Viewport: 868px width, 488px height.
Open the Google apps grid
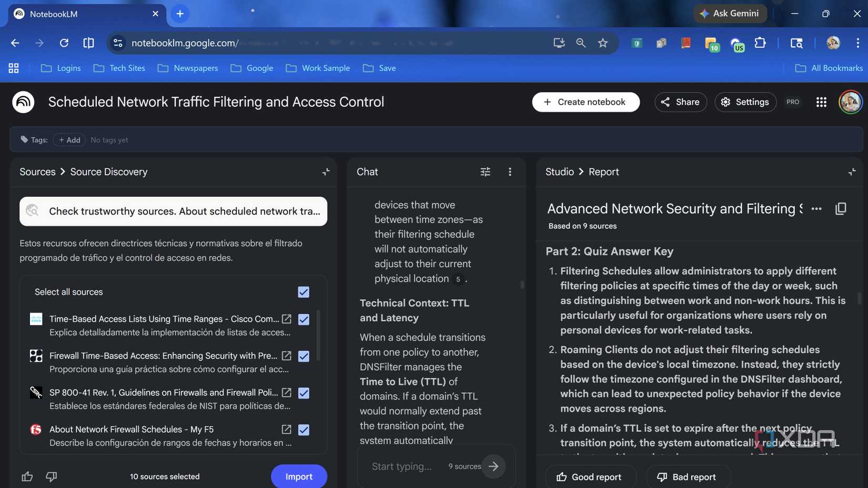click(821, 102)
